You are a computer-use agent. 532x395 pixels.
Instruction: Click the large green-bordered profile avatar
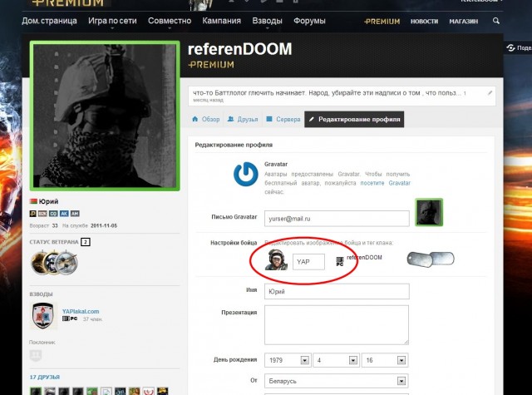click(105, 116)
